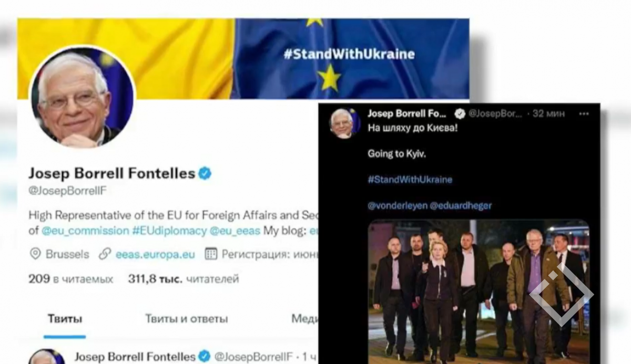Image resolution: width=631 pixels, height=364 pixels.
Task: Click the @eduardheger mention
Action: coord(461,206)
